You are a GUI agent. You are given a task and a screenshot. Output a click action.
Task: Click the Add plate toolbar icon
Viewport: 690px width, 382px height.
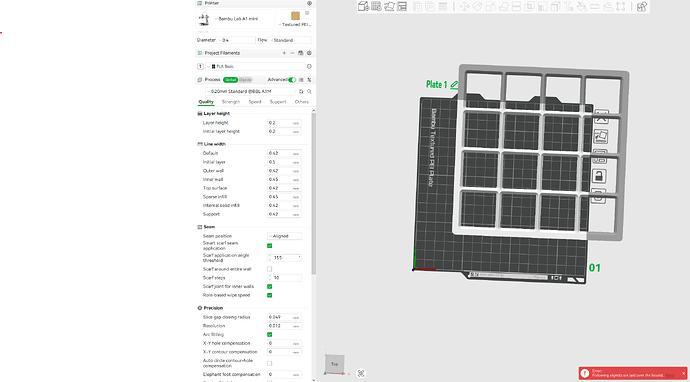(x=376, y=6)
